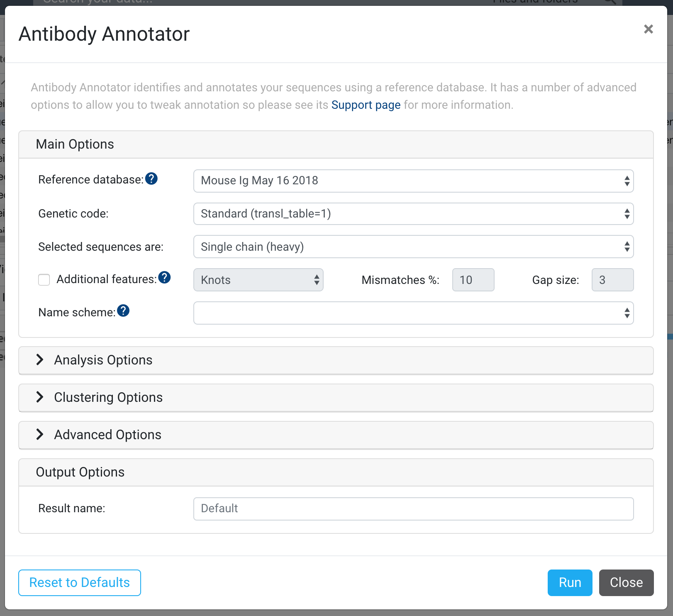Click the Advanced Options chevron arrow

(x=40, y=435)
